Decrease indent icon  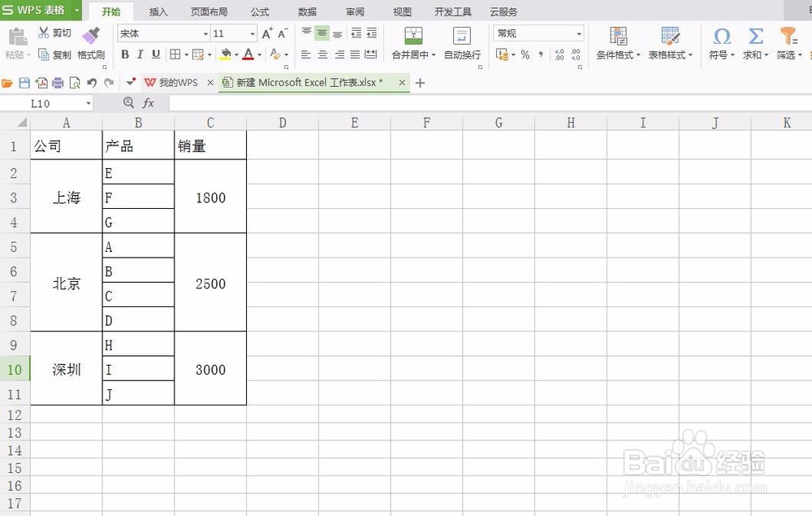[x=356, y=33]
